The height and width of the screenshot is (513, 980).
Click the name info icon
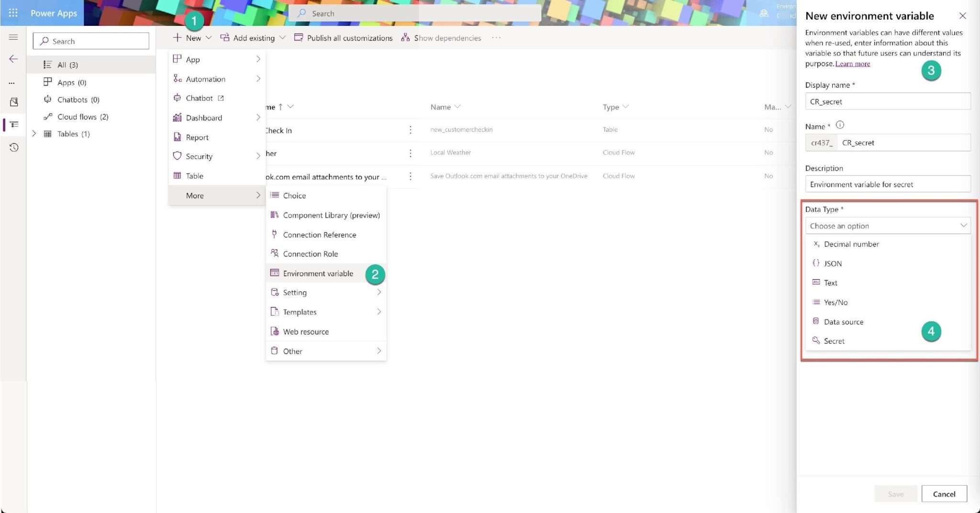[x=840, y=125]
